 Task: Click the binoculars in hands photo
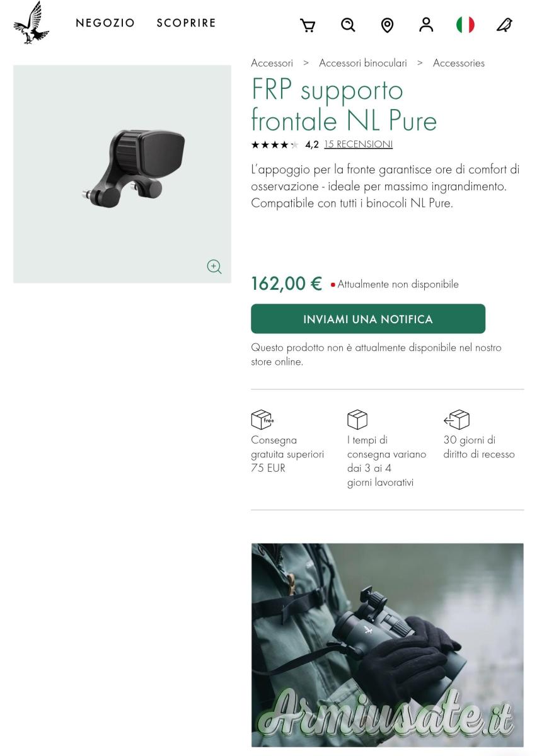click(x=387, y=644)
